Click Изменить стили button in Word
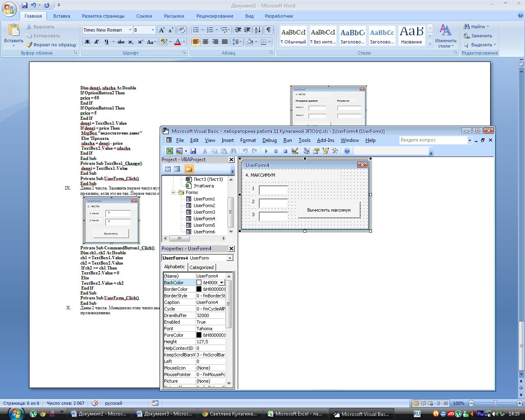The height and width of the screenshot is (420, 525). pos(445,36)
